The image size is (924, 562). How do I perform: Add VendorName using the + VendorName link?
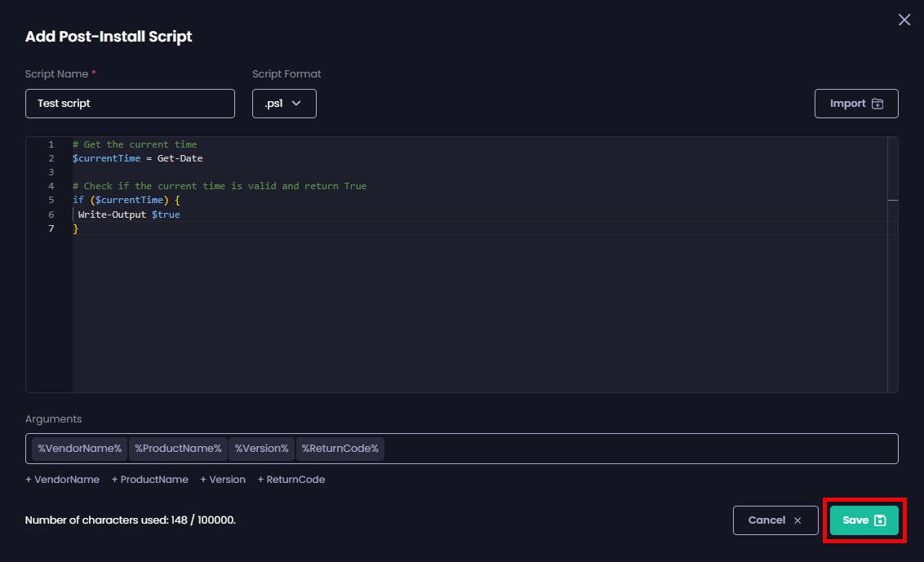[x=62, y=479]
